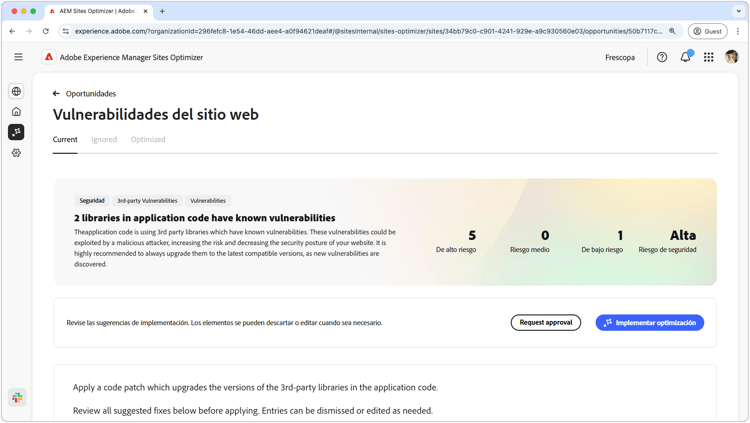The height and width of the screenshot is (423, 750).
Task: Click the zoom magnifier icon in address bar
Action: pyautogui.click(x=672, y=31)
